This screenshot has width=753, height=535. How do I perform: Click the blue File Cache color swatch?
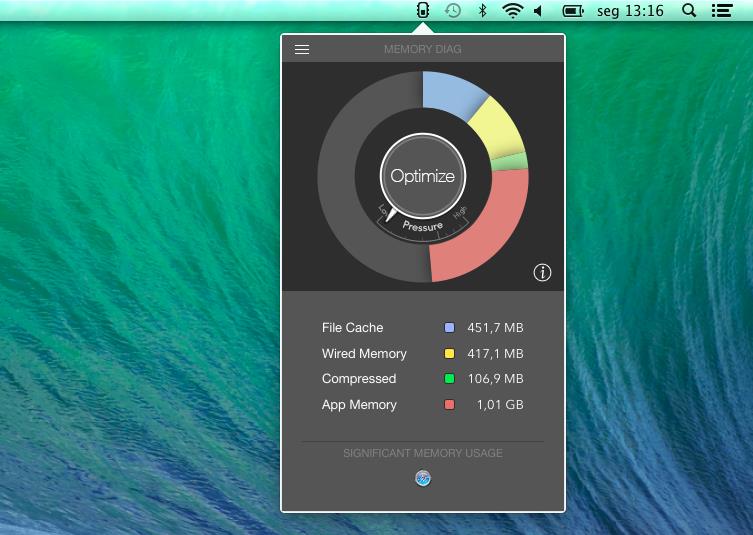[450, 328]
